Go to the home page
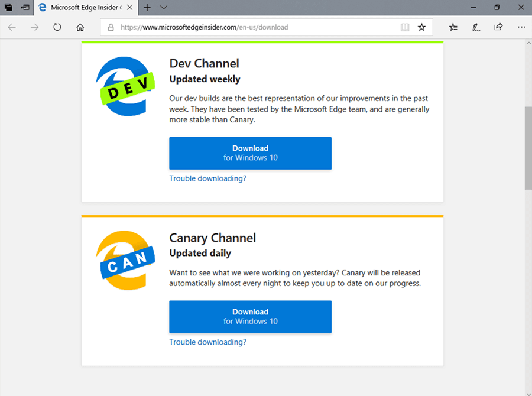The height and width of the screenshot is (396, 532). 80,27
